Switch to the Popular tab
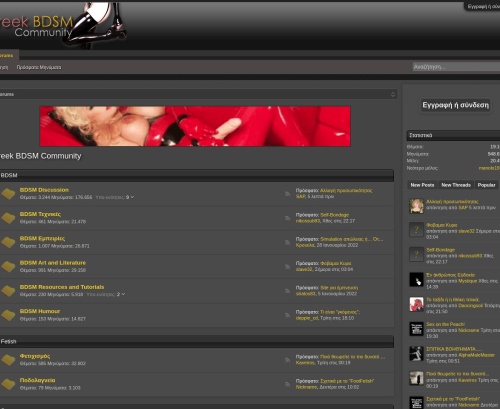 coord(486,185)
